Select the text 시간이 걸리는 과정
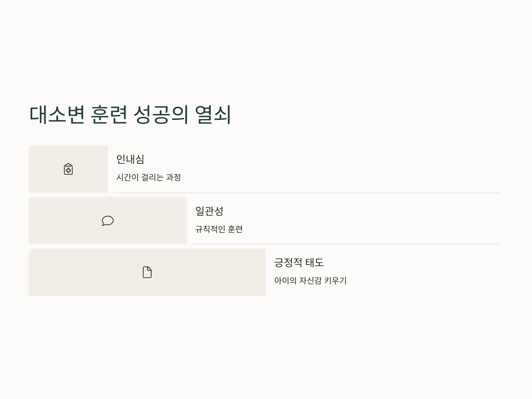The image size is (532, 399). [149, 177]
